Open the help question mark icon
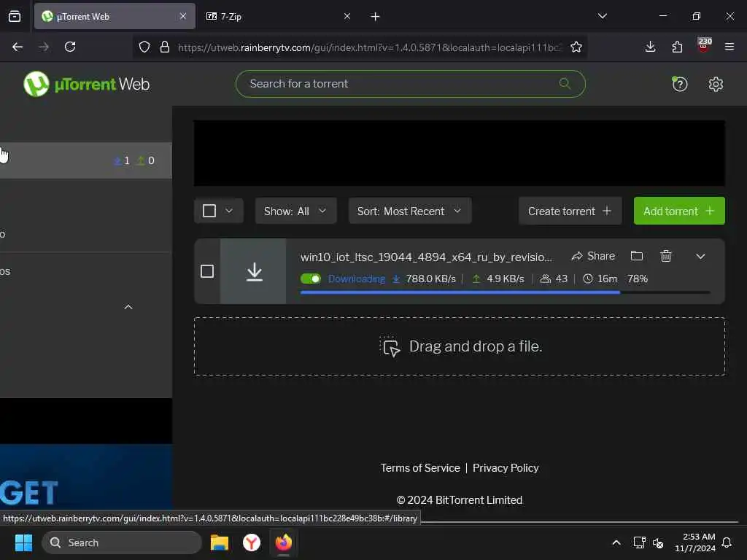The height and width of the screenshot is (560, 747). coord(679,85)
